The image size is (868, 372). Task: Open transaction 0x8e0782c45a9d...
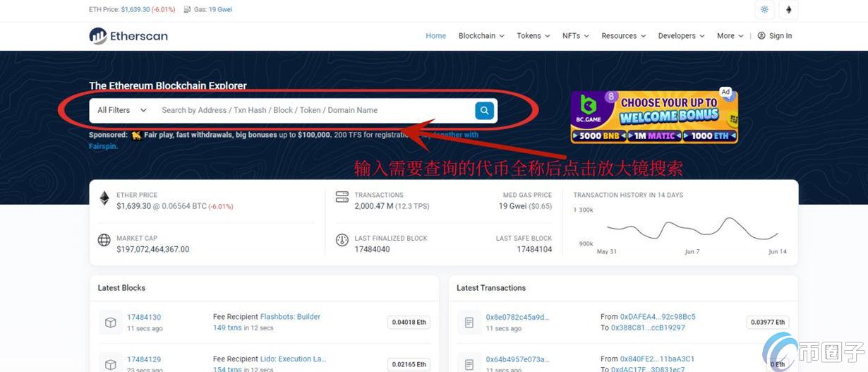coord(517,317)
